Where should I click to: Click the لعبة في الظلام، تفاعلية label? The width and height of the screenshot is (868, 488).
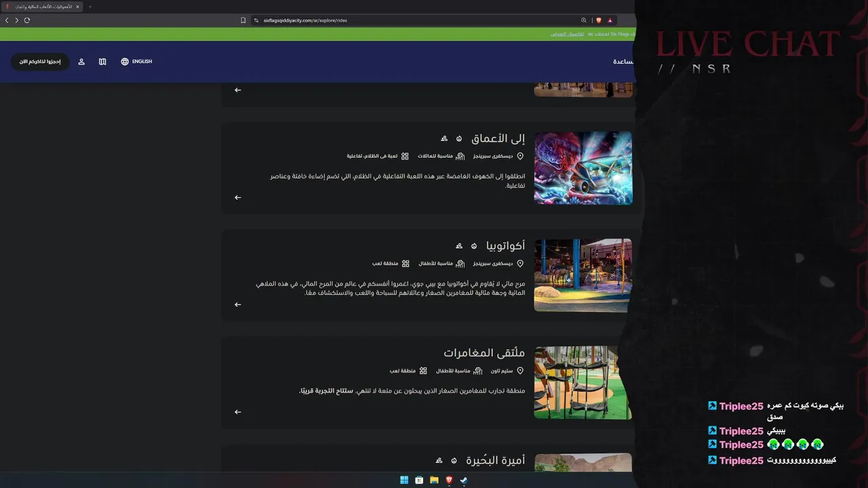(372, 156)
